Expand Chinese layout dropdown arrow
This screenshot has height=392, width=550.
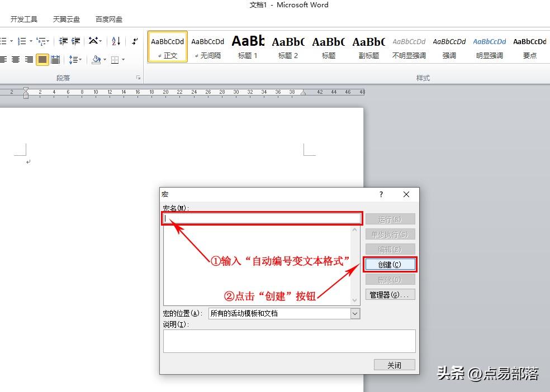(101, 41)
